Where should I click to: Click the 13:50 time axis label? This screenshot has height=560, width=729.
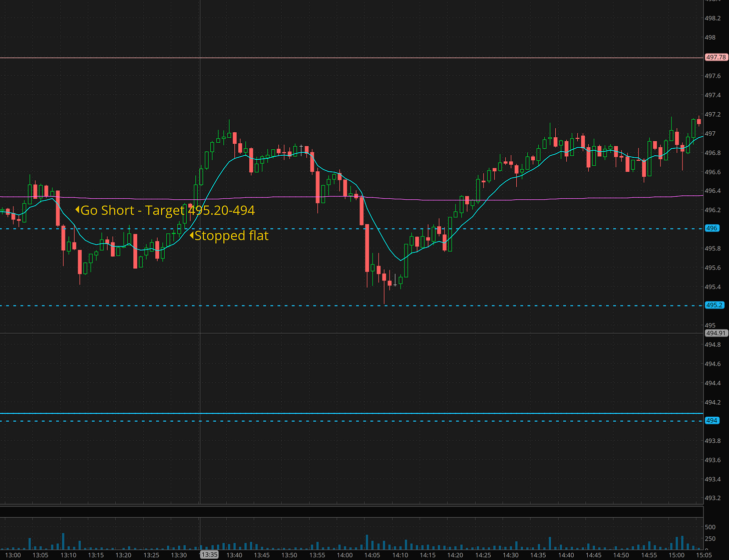pos(289,555)
